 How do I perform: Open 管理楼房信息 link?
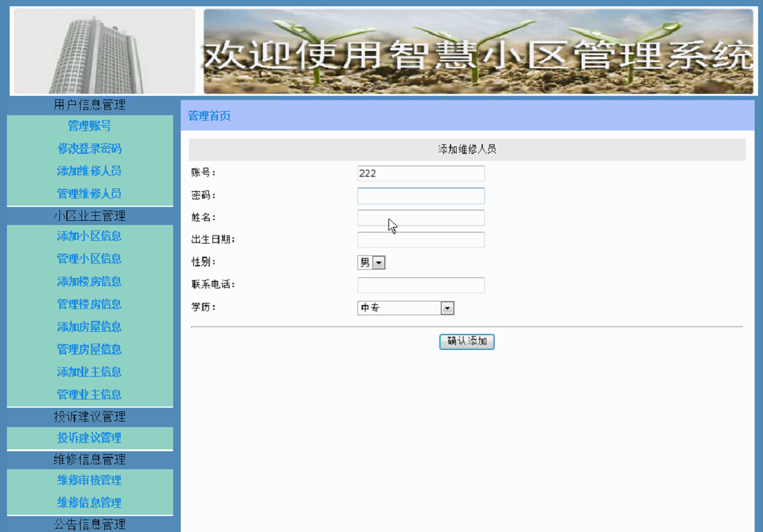(x=89, y=304)
